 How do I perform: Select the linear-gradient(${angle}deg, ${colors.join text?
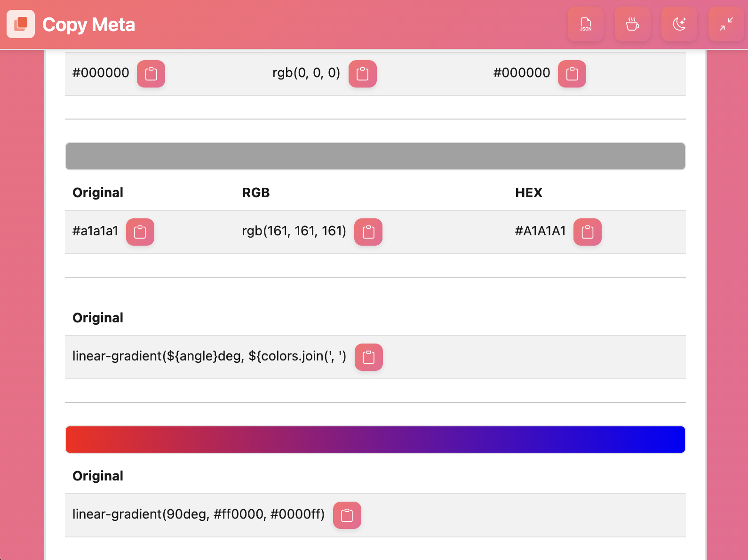click(209, 356)
